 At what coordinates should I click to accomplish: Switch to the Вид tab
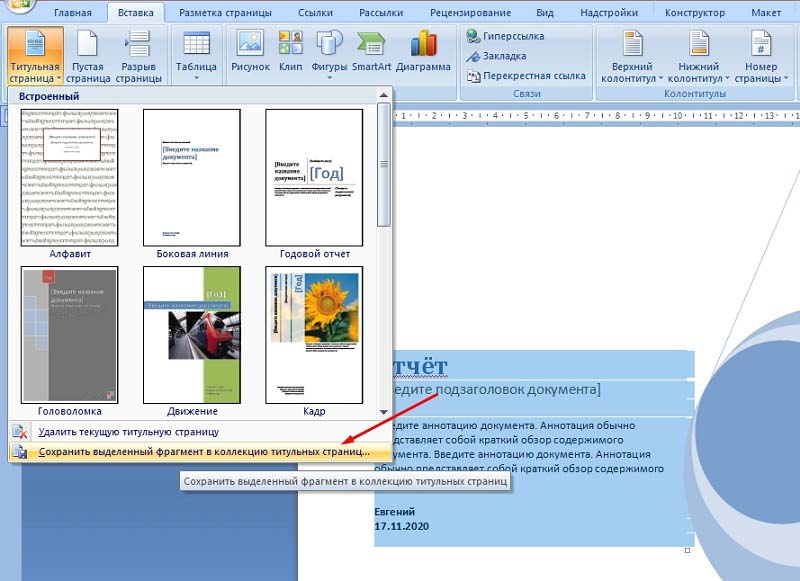544,13
